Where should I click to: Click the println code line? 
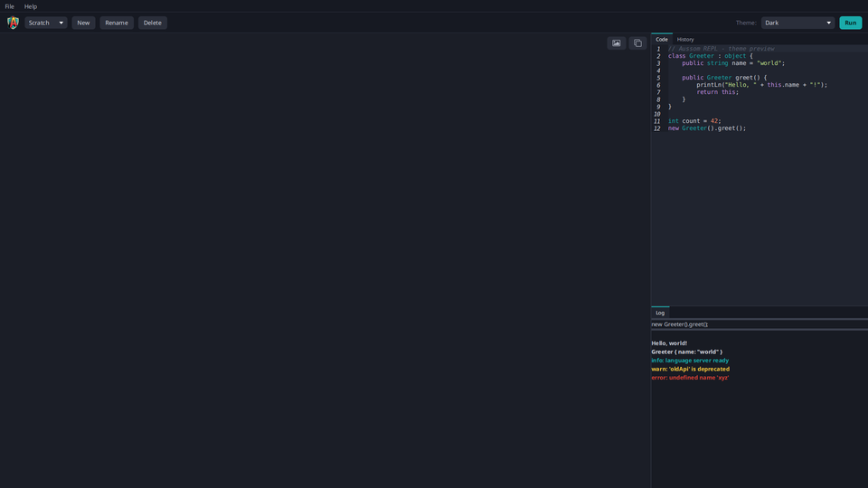tap(761, 85)
